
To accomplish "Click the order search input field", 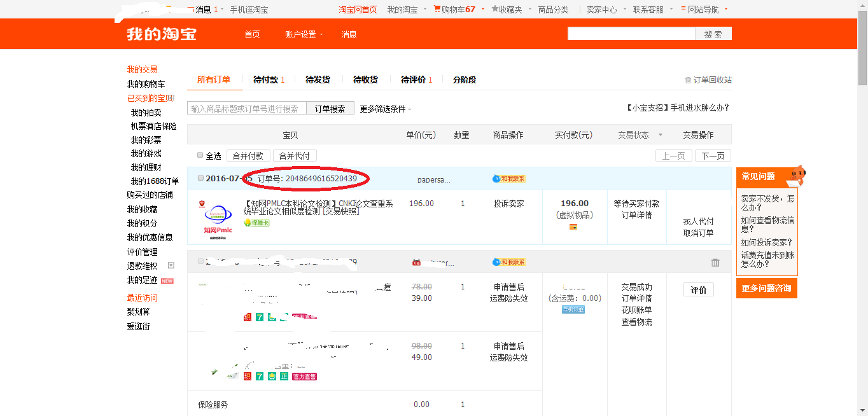I will (247, 109).
